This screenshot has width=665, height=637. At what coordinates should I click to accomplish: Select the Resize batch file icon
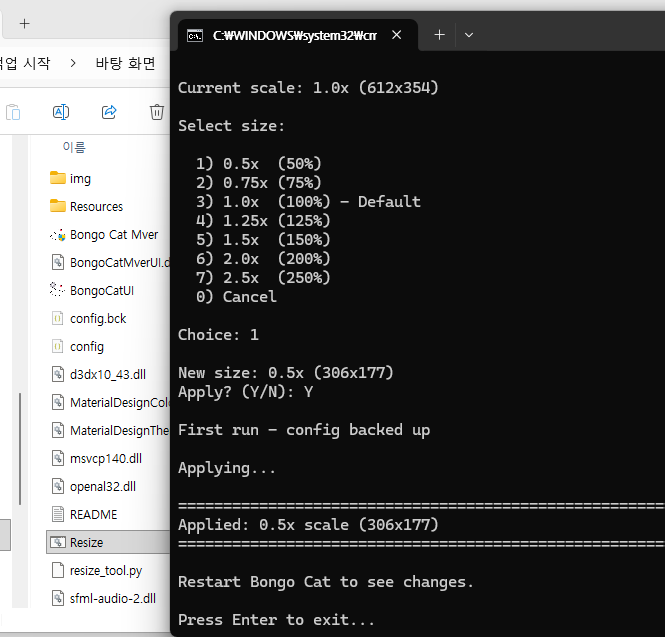(x=57, y=543)
